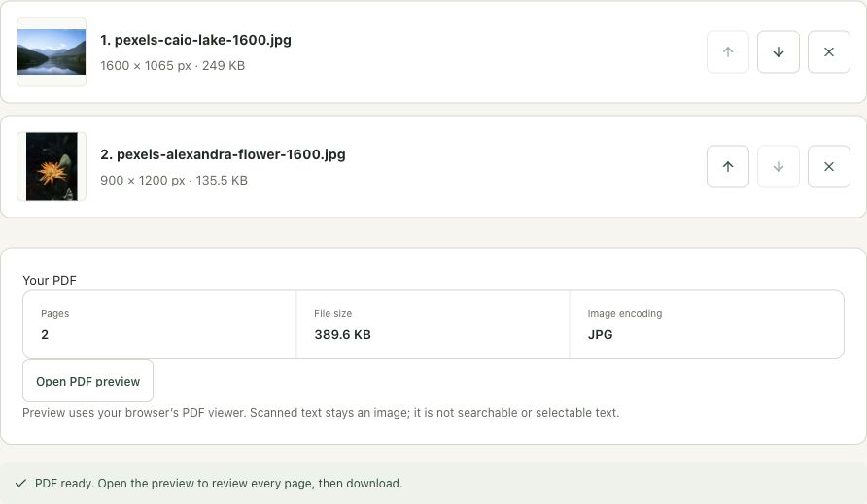The width and height of the screenshot is (867, 504).
Task: Select file name '2. pexels-alexandra-flower-1600.jpg'
Action: (223, 154)
